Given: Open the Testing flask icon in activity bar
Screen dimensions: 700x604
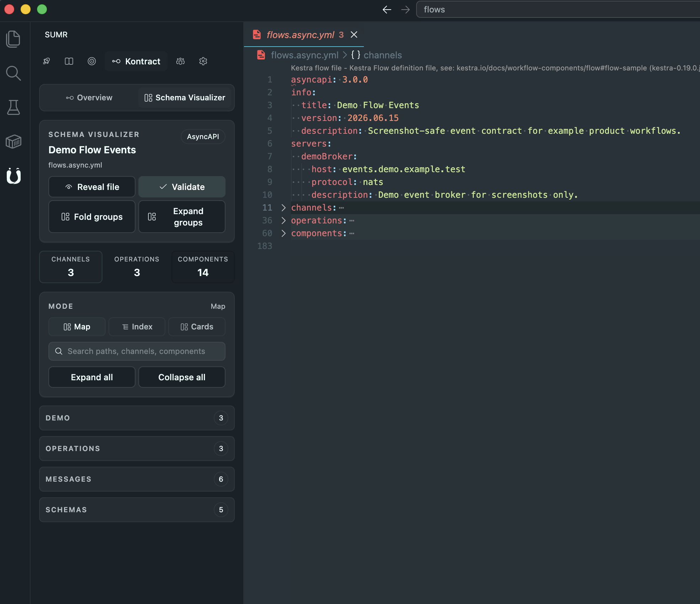Looking at the screenshot, I should pos(14,107).
